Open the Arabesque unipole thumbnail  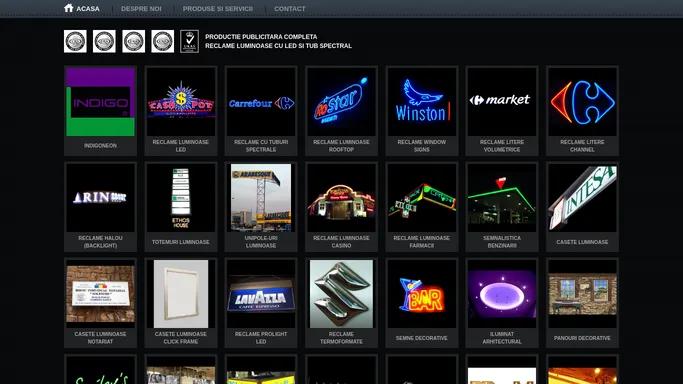click(261, 198)
